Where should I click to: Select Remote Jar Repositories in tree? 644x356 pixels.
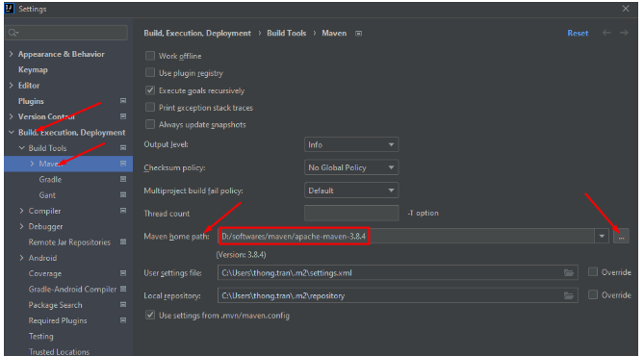69,242
